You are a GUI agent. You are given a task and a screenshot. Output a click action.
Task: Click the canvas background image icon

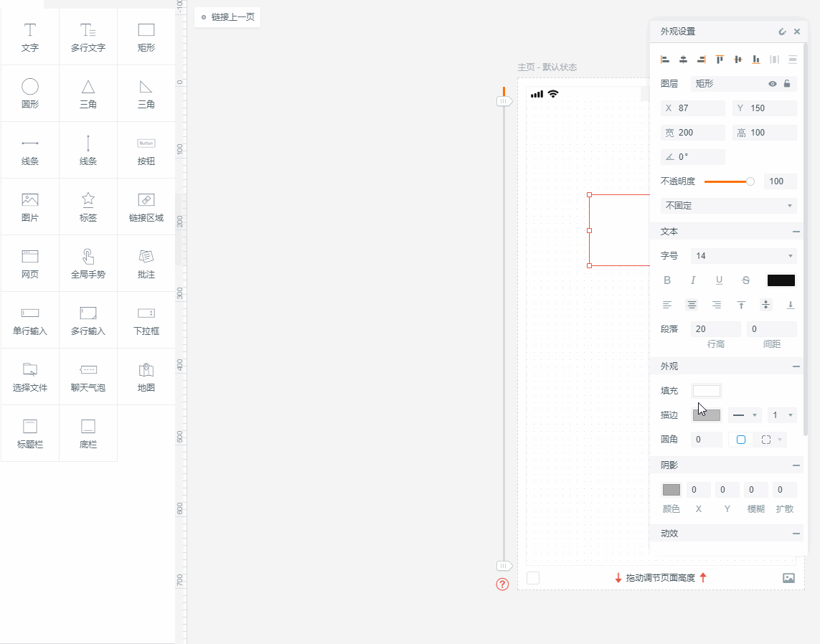(788, 577)
